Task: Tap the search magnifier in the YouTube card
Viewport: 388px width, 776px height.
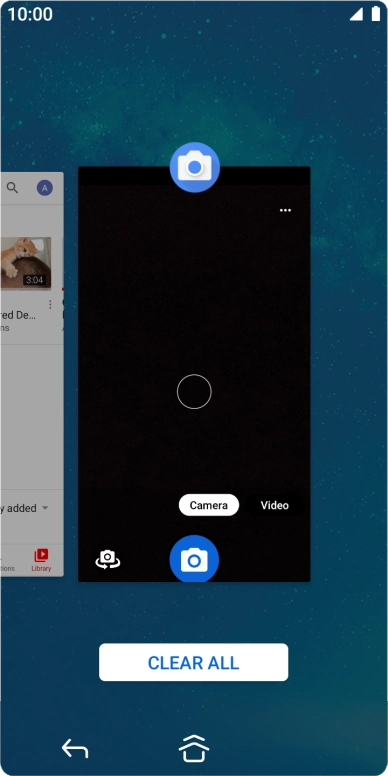Action: (12, 188)
